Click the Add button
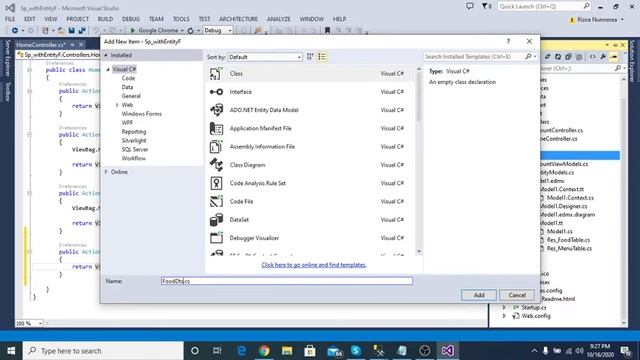The height and width of the screenshot is (360, 640). coord(479,295)
